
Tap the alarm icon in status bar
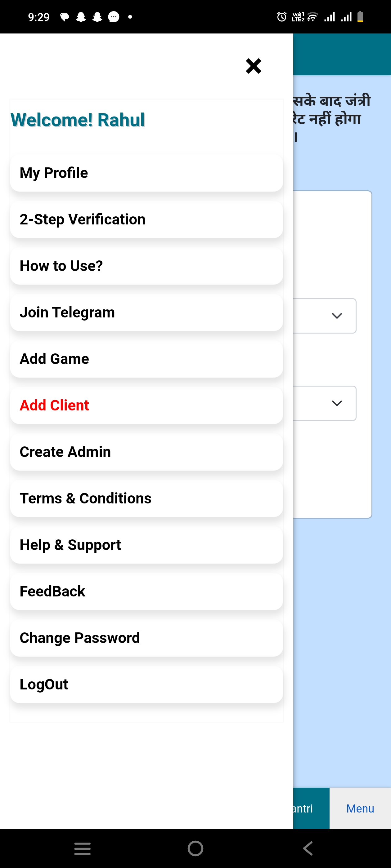point(281,16)
